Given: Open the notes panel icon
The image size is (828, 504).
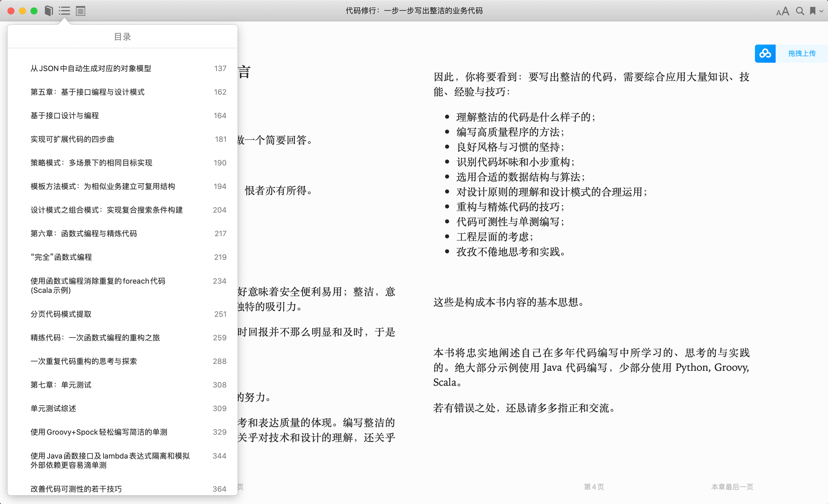Looking at the screenshot, I should pos(81,11).
